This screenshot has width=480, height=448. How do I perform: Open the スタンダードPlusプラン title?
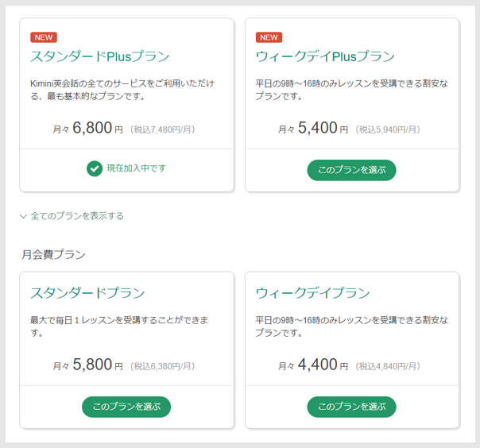tap(100, 56)
